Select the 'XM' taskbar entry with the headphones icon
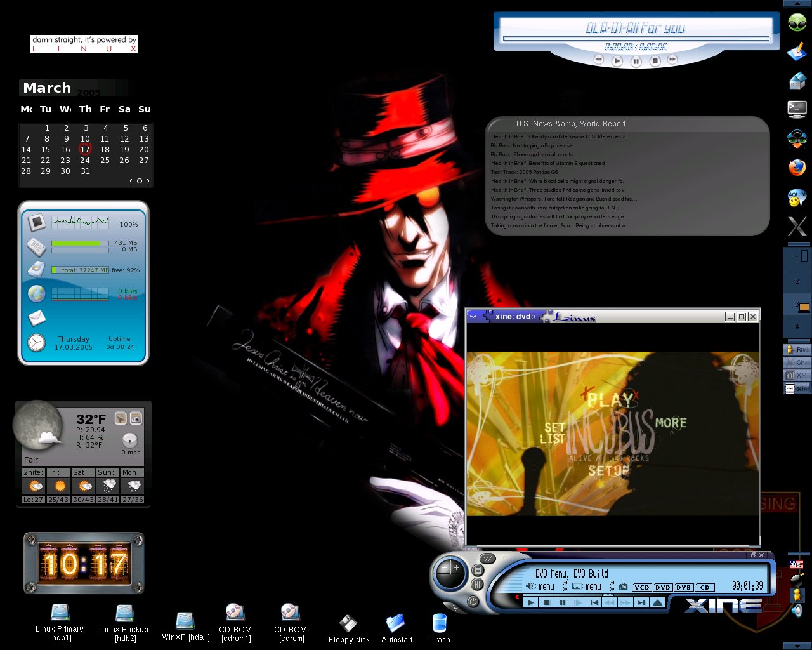This screenshot has width=812, height=650. click(797, 375)
